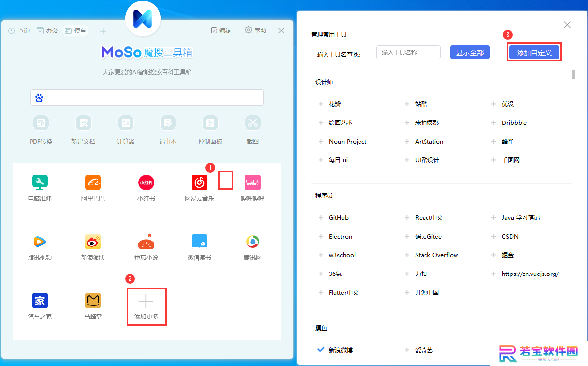Open the 控制面板 icon
Viewport: 588px width, 366px height.
pyautogui.click(x=210, y=123)
